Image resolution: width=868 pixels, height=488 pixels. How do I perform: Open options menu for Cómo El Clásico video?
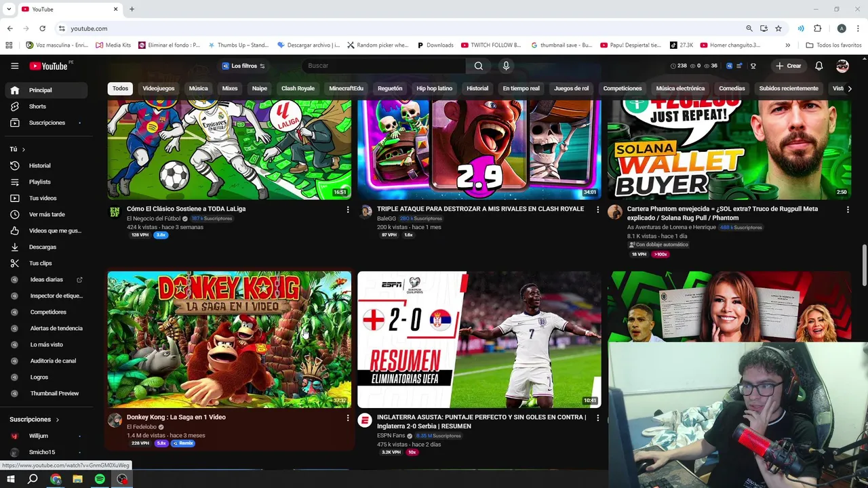pyautogui.click(x=348, y=210)
